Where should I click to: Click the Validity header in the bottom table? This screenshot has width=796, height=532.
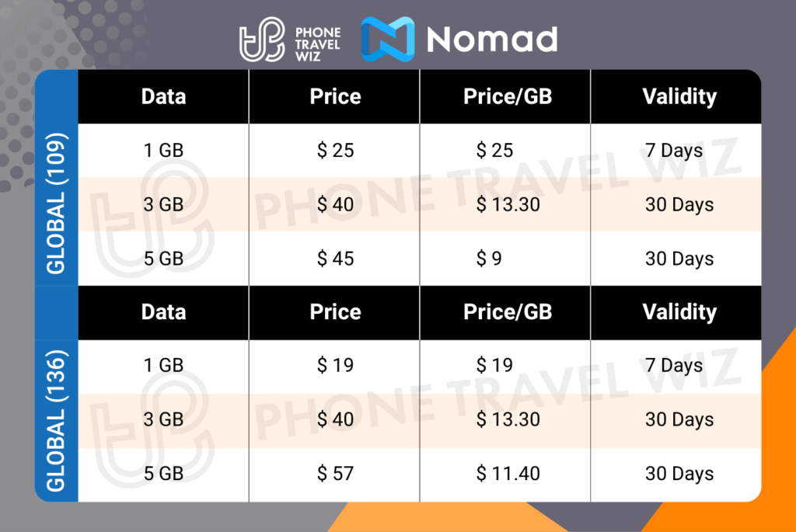click(679, 312)
